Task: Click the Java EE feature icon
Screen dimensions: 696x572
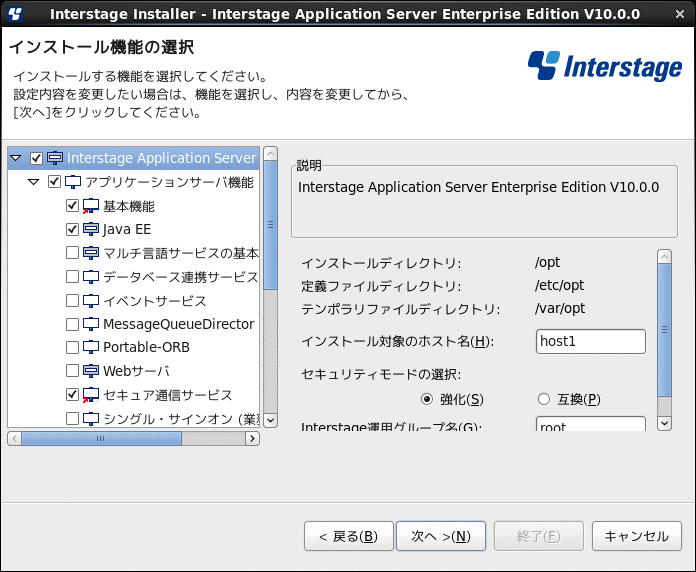Action: (x=91, y=229)
